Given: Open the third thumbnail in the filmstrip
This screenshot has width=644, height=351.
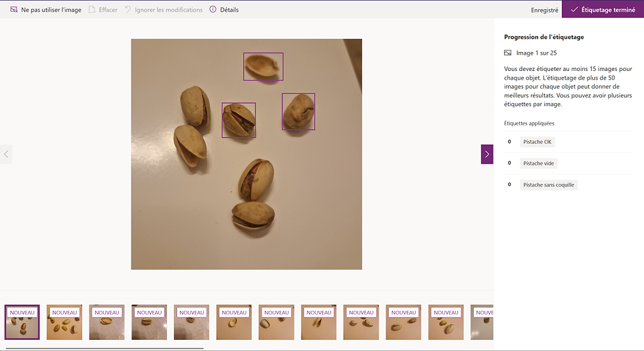Looking at the screenshot, I should 106,322.
